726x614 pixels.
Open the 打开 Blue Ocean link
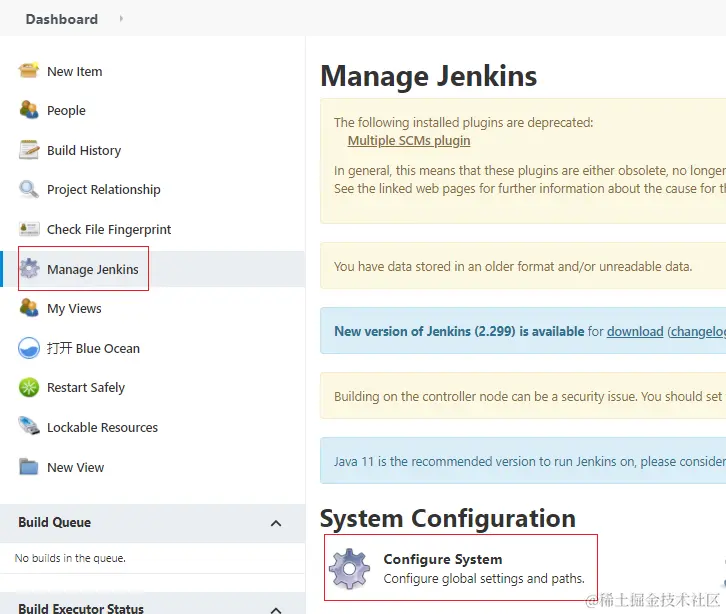click(x=93, y=348)
